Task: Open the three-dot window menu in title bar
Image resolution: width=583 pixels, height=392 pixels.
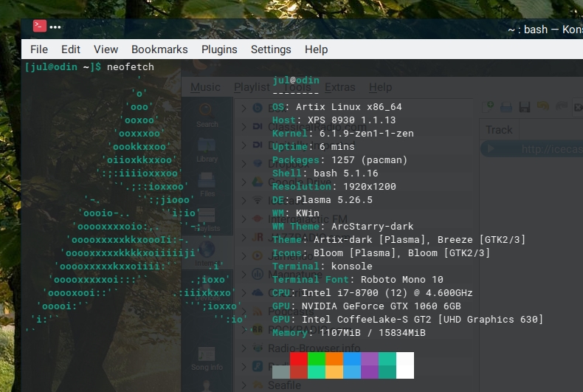Action: tap(56, 27)
